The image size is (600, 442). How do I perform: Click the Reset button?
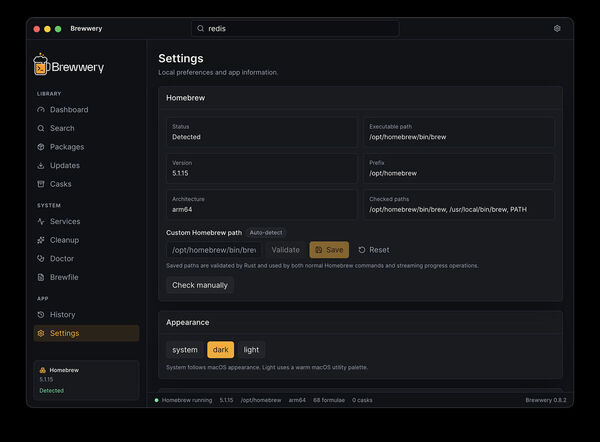tap(374, 250)
